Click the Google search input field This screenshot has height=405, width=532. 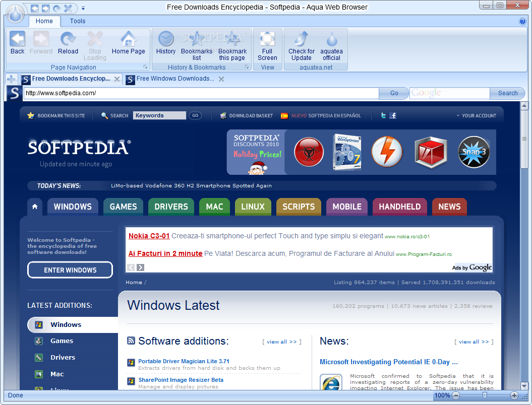click(450, 93)
